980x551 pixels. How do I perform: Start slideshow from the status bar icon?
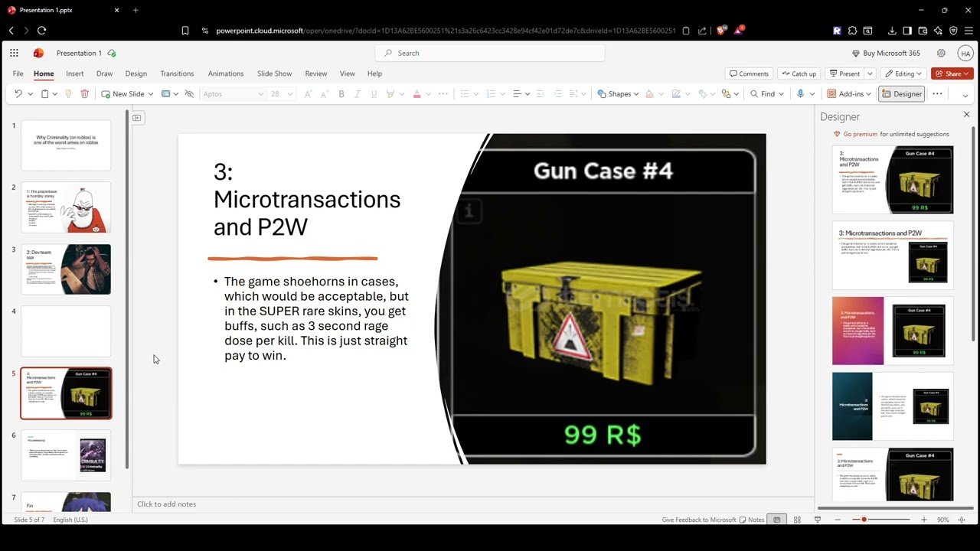point(817,520)
